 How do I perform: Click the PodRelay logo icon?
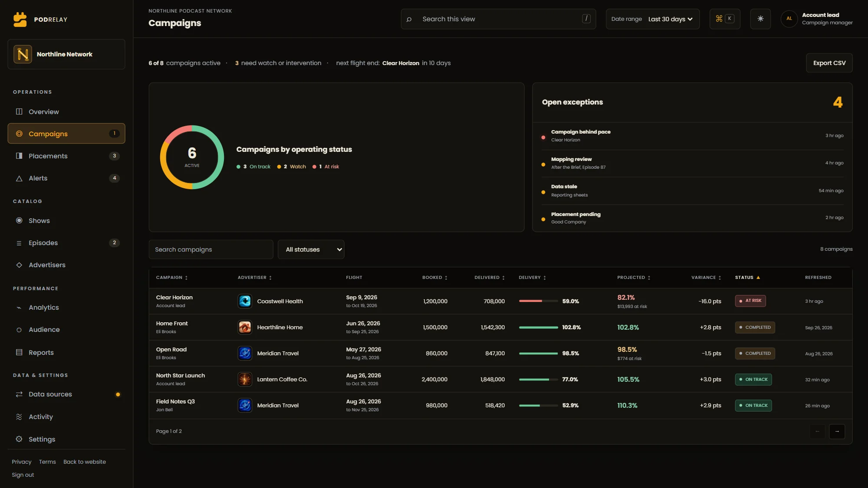point(20,19)
